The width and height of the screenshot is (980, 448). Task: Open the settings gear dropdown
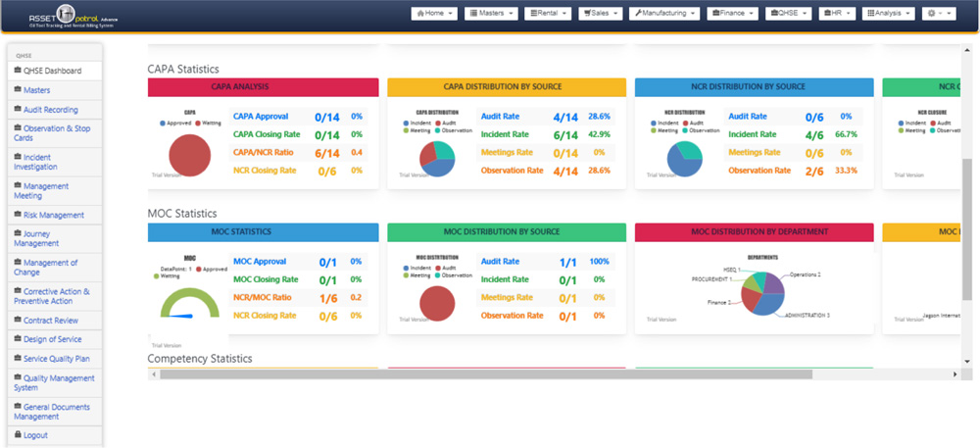pos(942,14)
